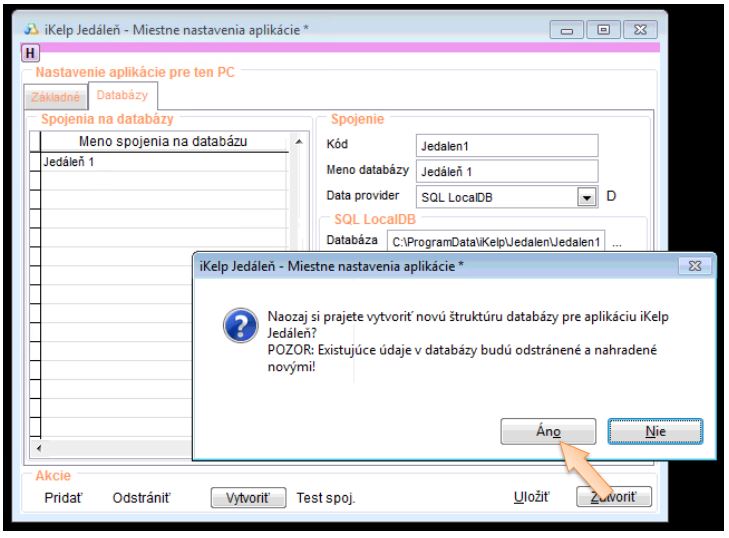729x538 pixels.
Task: Click the browse '...' button next to Databáza
Action: (x=617, y=242)
